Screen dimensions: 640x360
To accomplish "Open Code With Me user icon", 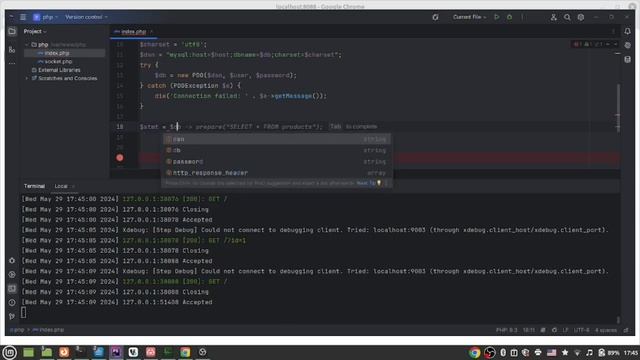I will [553, 17].
